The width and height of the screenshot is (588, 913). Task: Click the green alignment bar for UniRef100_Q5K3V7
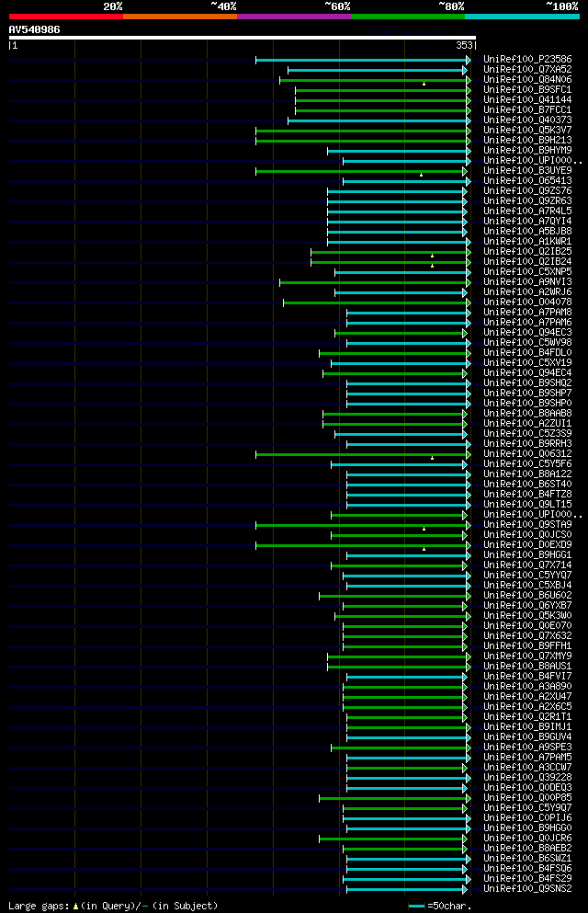tap(363, 131)
